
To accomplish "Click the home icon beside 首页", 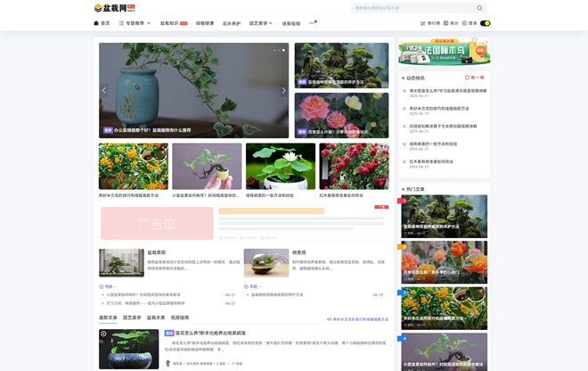I will click(x=96, y=23).
